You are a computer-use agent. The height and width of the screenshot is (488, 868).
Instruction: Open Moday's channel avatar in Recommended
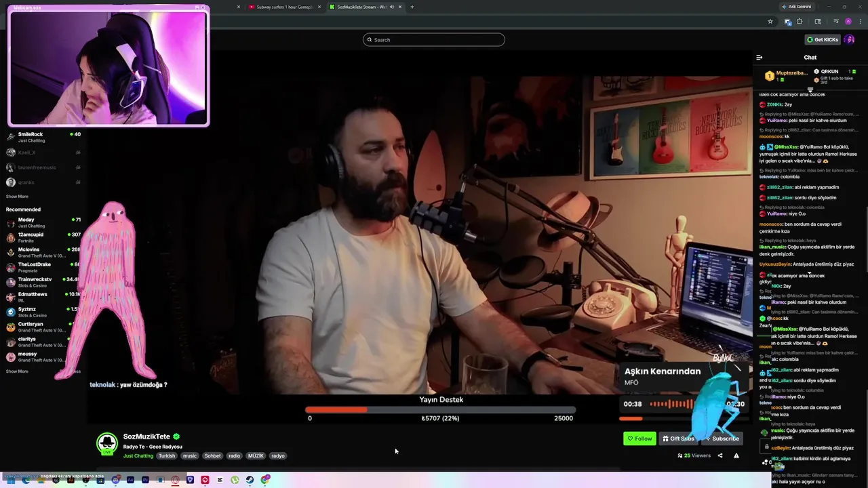(x=11, y=222)
